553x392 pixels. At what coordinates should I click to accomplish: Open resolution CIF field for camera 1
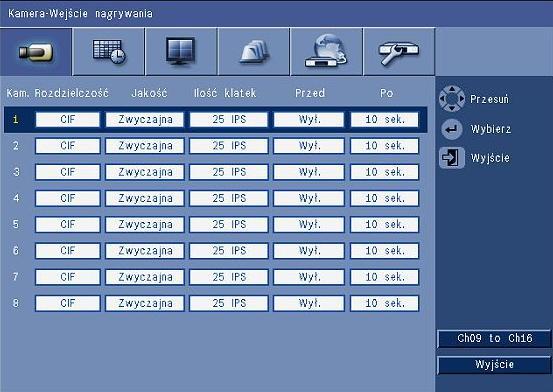pyautogui.click(x=68, y=120)
